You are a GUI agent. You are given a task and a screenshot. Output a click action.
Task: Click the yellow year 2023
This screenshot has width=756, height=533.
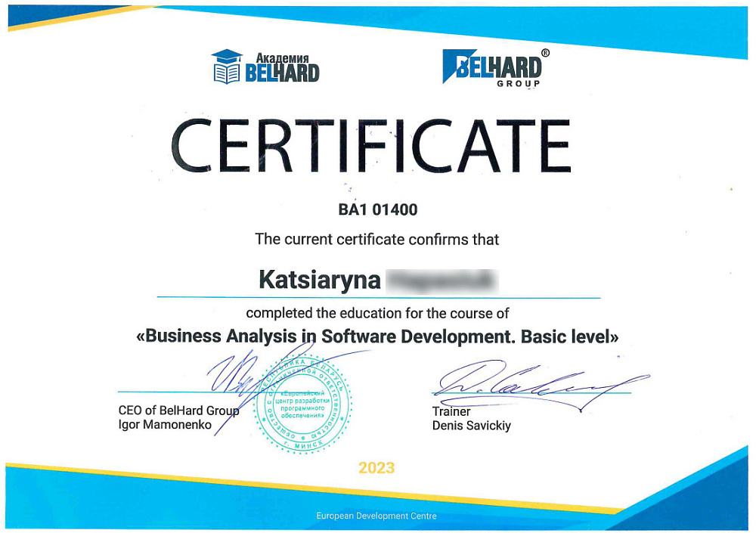pos(376,468)
